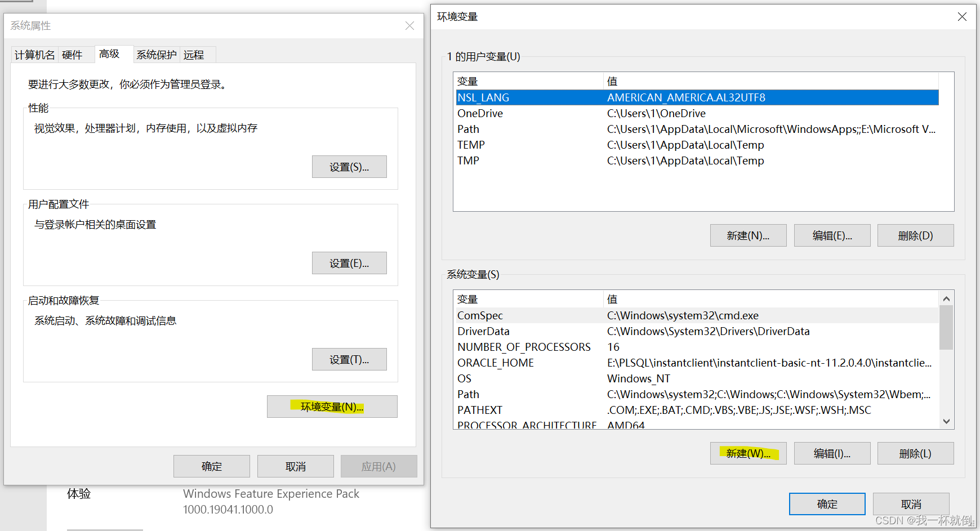The image size is (980, 531).
Task: Click the highlighted 新建(W) system variable button
Action: coord(748,453)
